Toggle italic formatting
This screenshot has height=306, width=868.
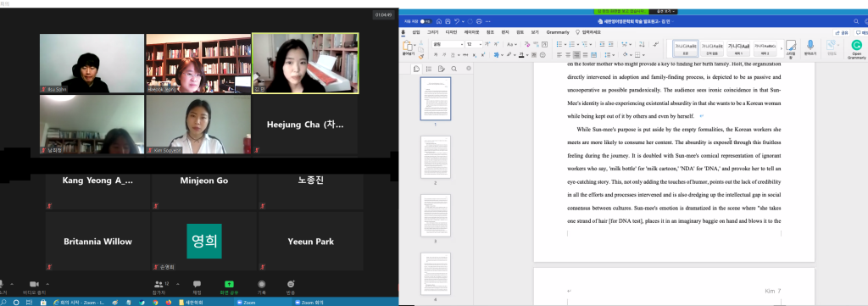(444, 55)
